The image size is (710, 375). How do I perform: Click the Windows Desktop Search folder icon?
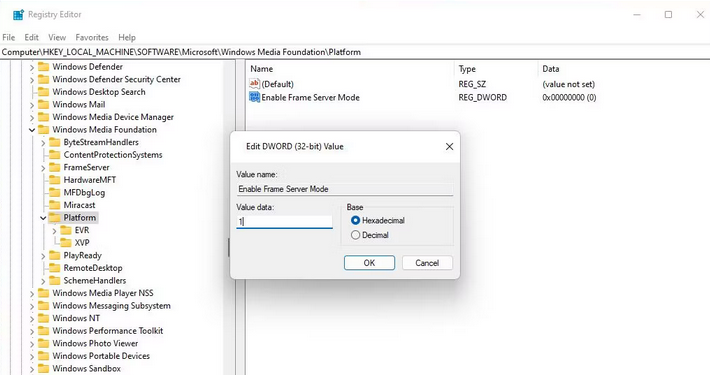pos(43,92)
